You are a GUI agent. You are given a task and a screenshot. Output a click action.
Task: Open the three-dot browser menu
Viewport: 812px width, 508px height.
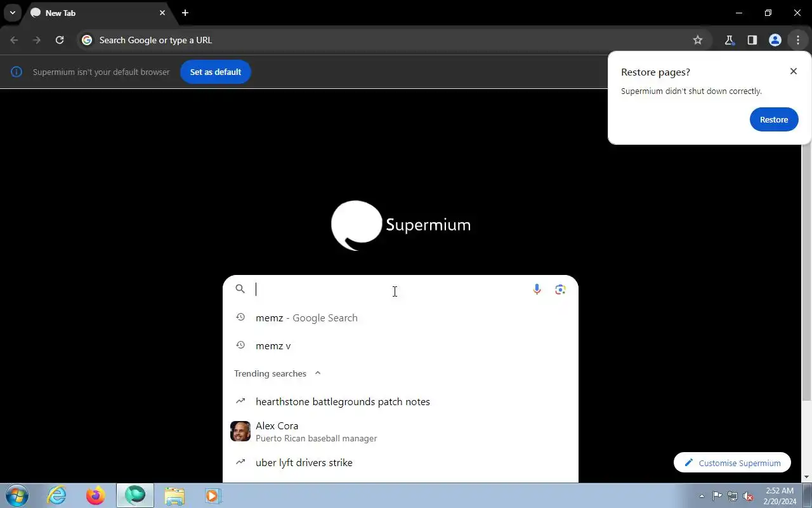coord(797,40)
